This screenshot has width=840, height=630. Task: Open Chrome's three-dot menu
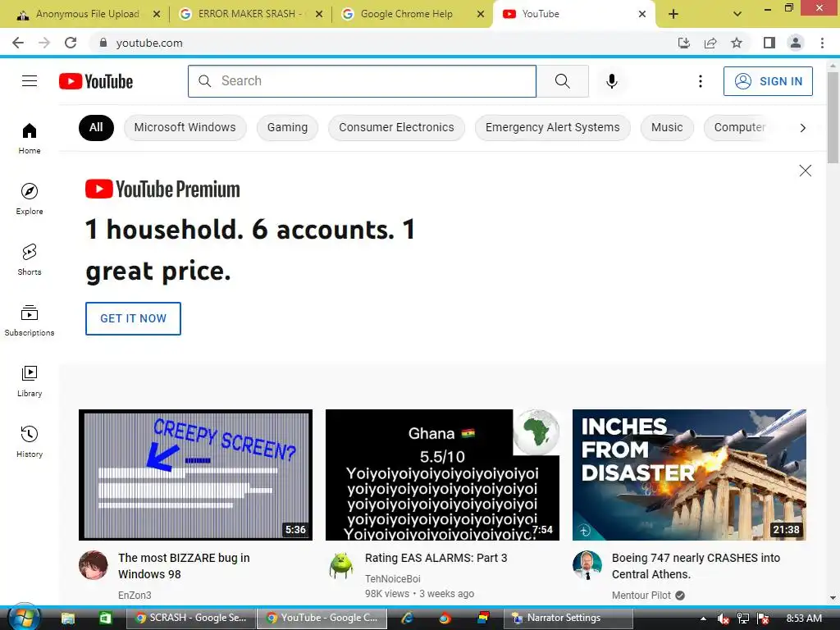(x=822, y=43)
